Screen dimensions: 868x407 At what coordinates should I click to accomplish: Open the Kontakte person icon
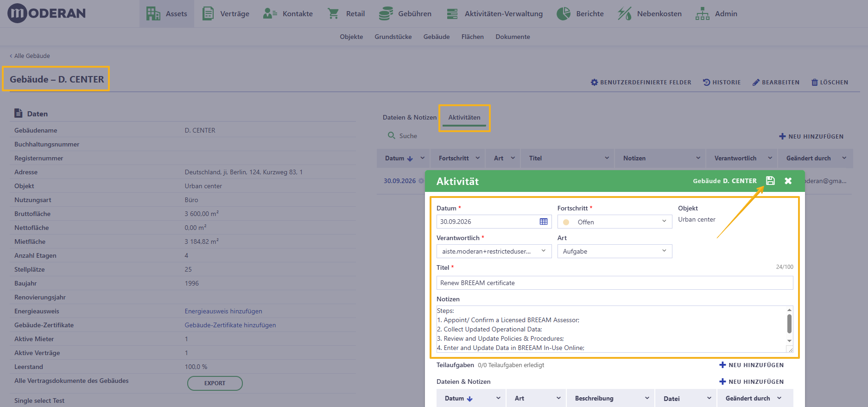[x=270, y=13]
